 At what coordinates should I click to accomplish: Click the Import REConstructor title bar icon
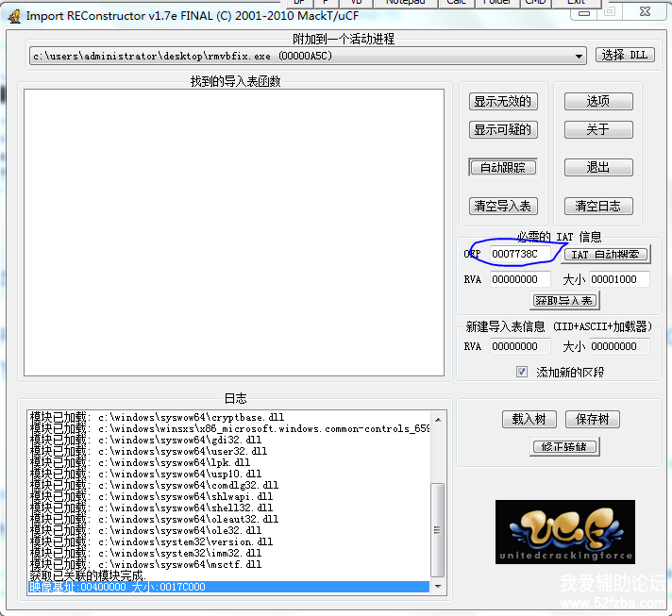tap(14, 15)
